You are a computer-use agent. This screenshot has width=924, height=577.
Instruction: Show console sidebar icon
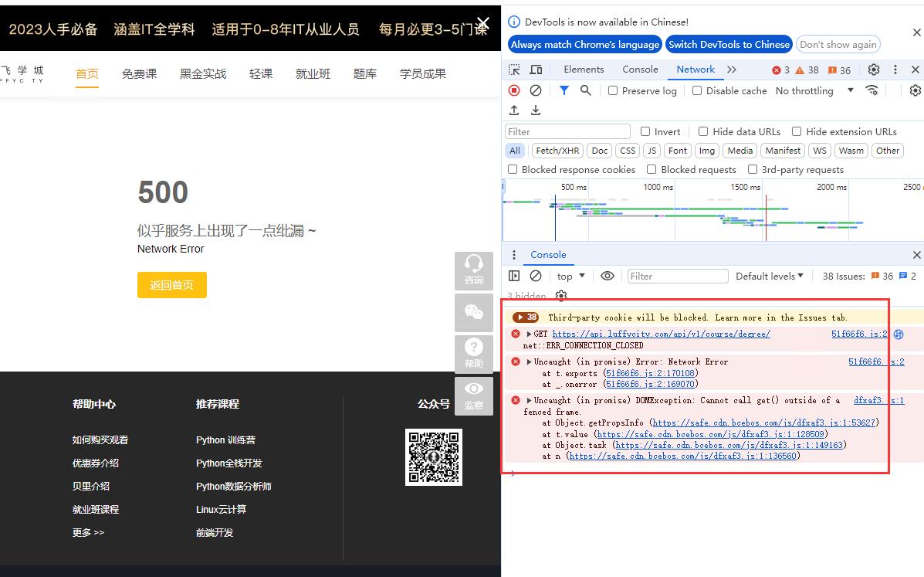(x=514, y=276)
